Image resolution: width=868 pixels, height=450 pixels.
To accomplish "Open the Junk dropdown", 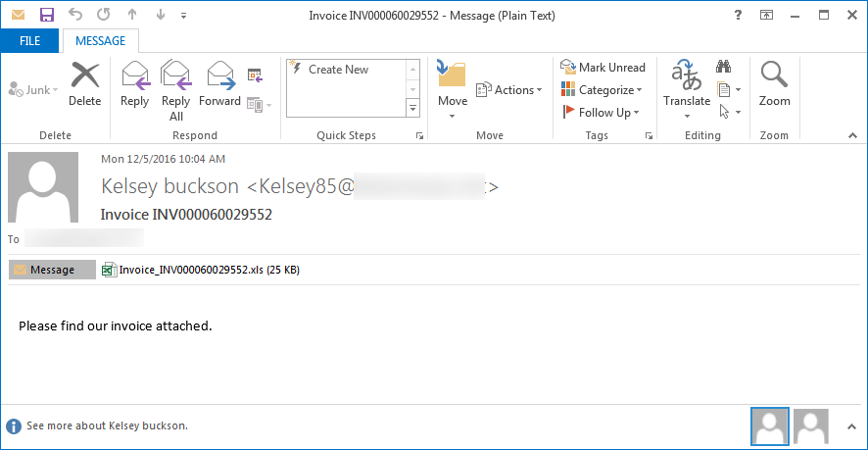I will click(33, 90).
